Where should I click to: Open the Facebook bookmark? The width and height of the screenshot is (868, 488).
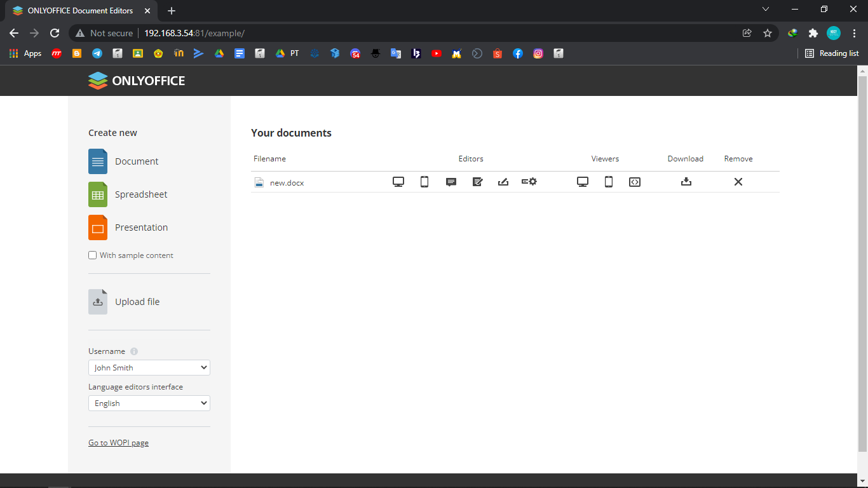[518, 53]
